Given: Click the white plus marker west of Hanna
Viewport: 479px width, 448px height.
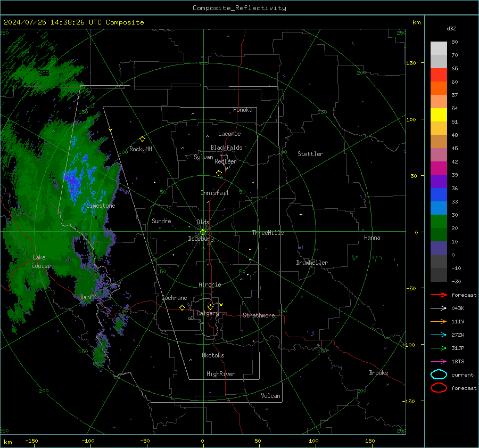Looking at the screenshot, I should pos(301,214).
